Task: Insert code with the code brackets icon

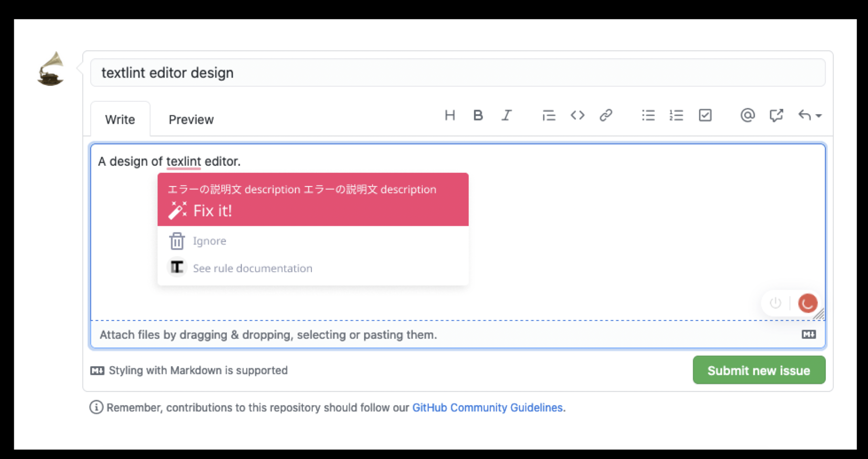Action: click(x=577, y=115)
